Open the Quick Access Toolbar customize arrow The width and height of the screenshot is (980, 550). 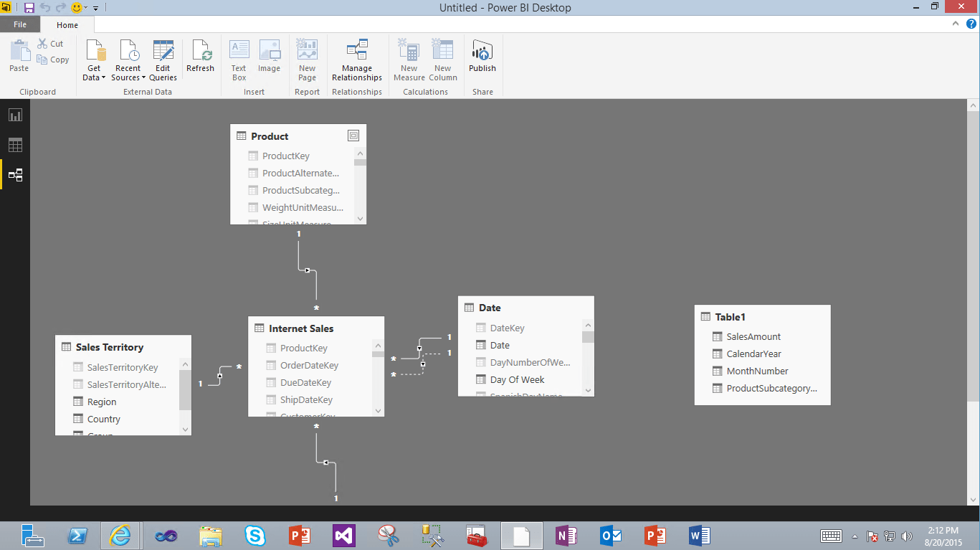(x=95, y=8)
